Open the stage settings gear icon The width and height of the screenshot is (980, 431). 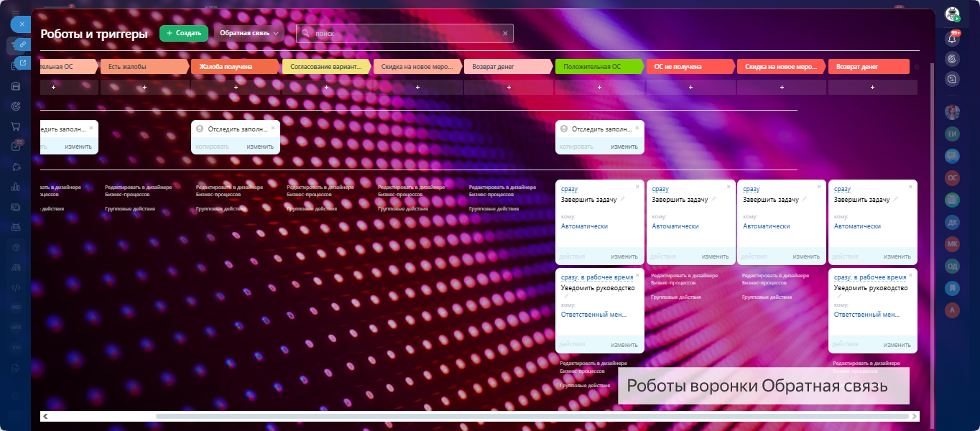coord(916,67)
